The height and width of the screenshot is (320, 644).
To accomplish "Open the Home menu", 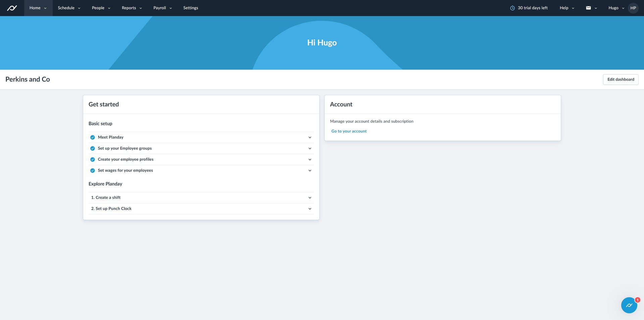I will tap(38, 8).
